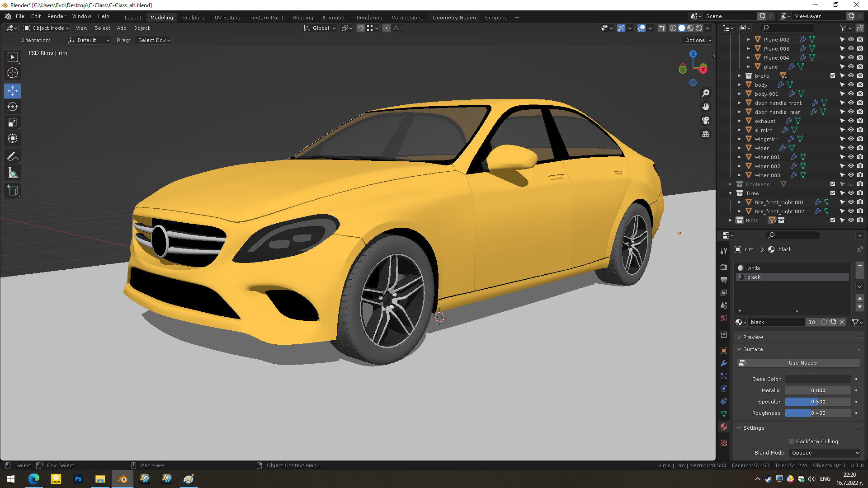Choose the Annotate tool
The width and height of the screenshot is (868, 488).
(13, 157)
